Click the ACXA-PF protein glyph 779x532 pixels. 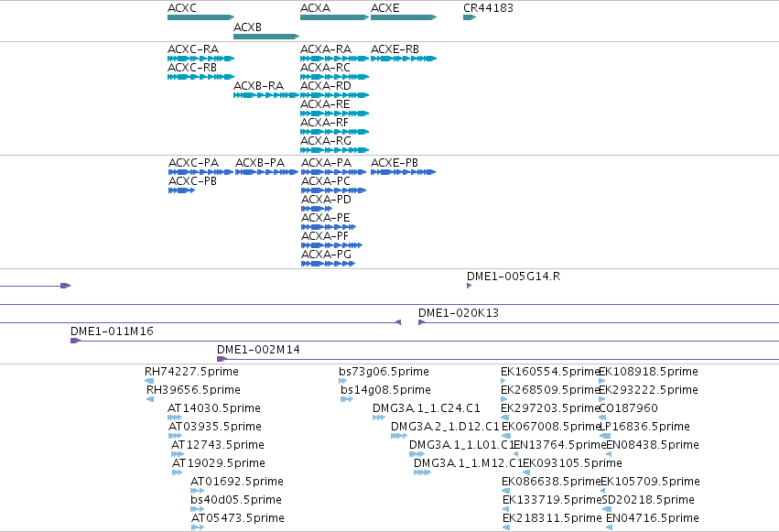tap(331, 245)
